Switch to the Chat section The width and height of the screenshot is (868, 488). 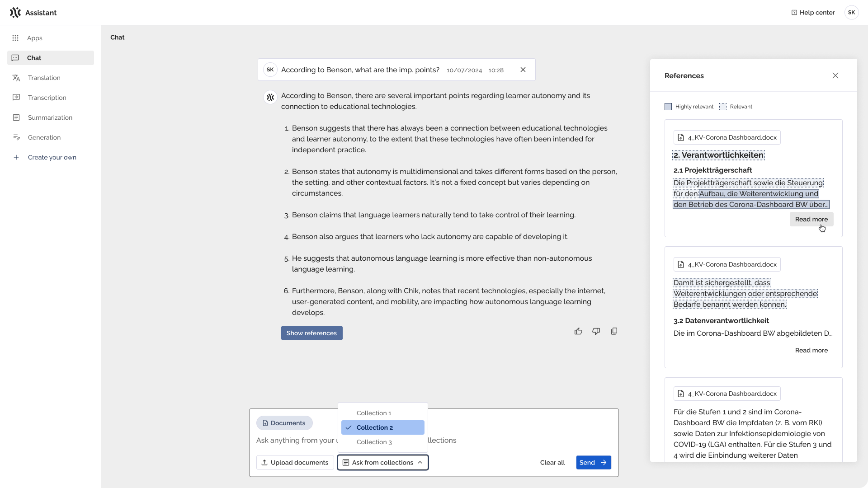coord(33,58)
